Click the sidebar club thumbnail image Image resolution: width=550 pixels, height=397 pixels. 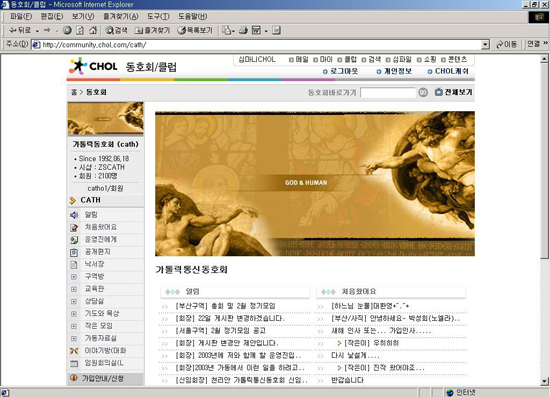(106, 119)
